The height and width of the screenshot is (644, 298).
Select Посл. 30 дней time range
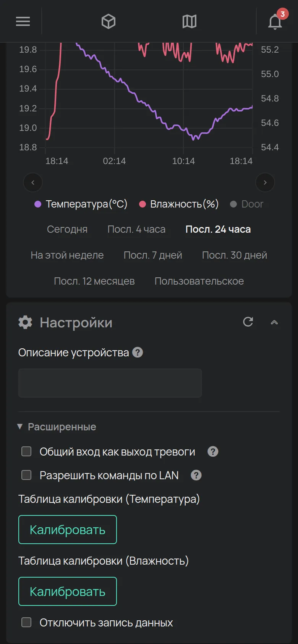pos(235,255)
